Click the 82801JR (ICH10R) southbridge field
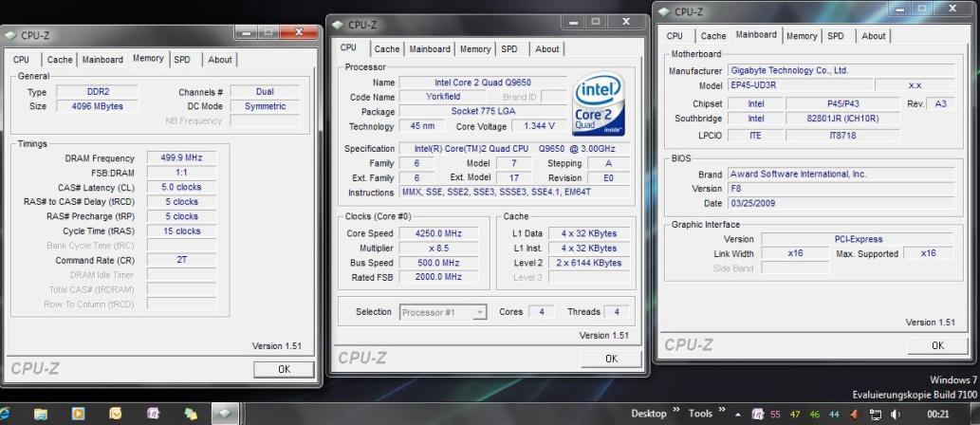This screenshot has width=980, height=425. [x=842, y=119]
